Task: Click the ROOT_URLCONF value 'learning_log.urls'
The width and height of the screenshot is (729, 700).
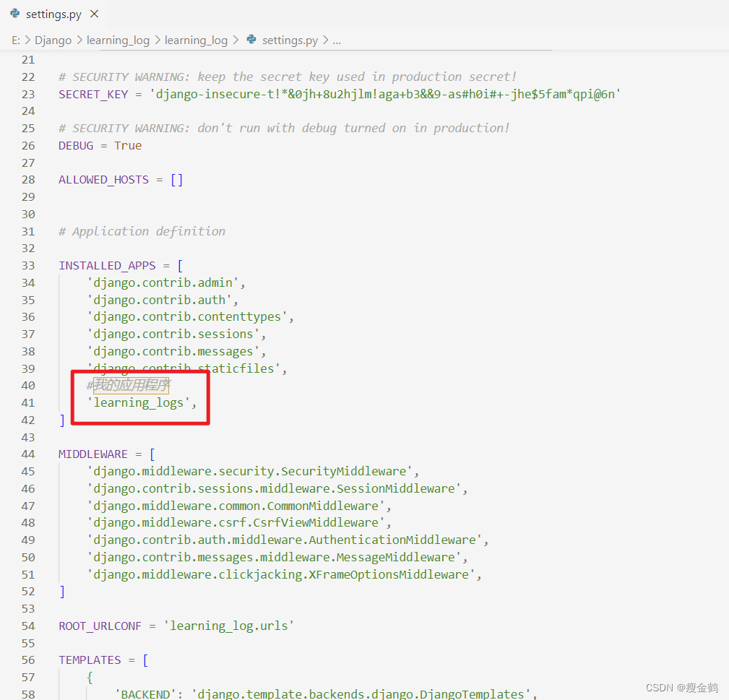Action: coord(229,626)
